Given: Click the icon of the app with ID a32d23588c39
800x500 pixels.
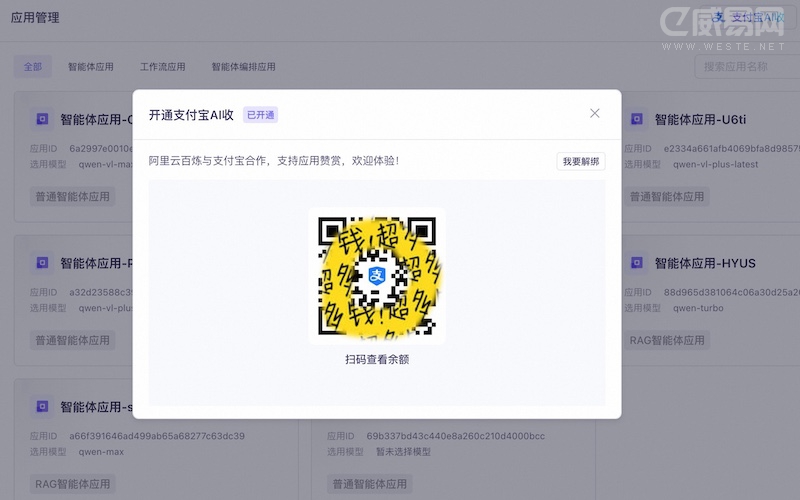Looking at the screenshot, I should click(x=42, y=264).
